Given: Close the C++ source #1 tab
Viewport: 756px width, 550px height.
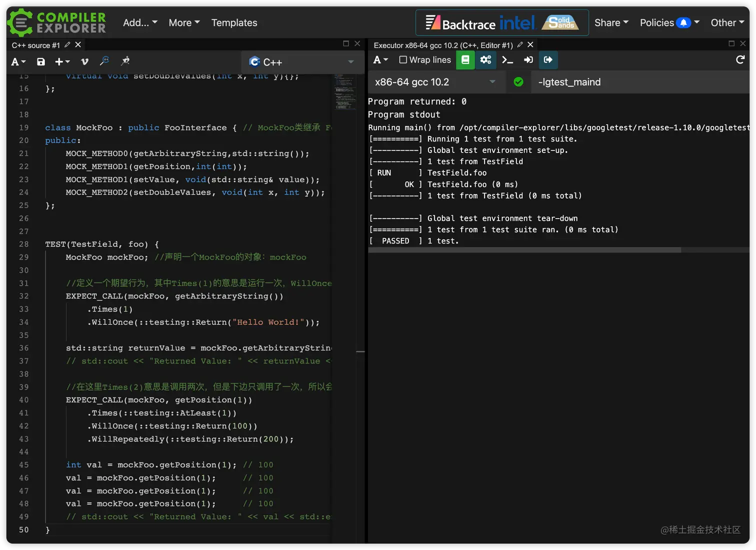Looking at the screenshot, I should point(78,45).
